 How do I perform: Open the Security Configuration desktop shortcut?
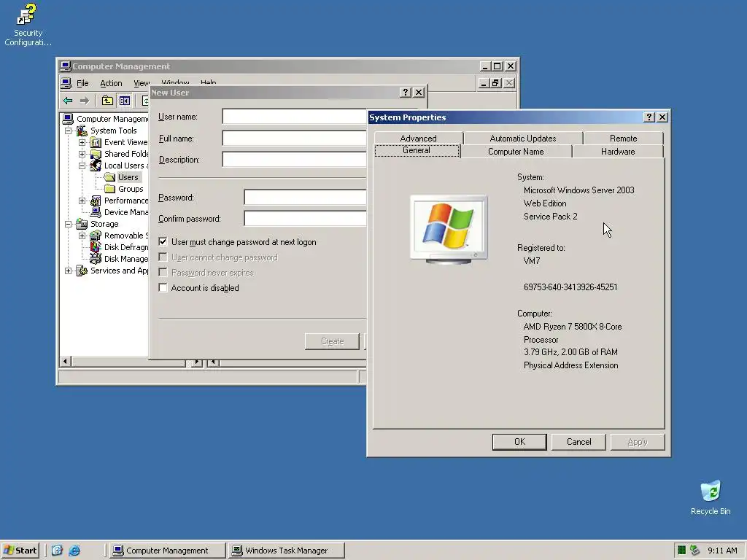(x=27, y=25)
